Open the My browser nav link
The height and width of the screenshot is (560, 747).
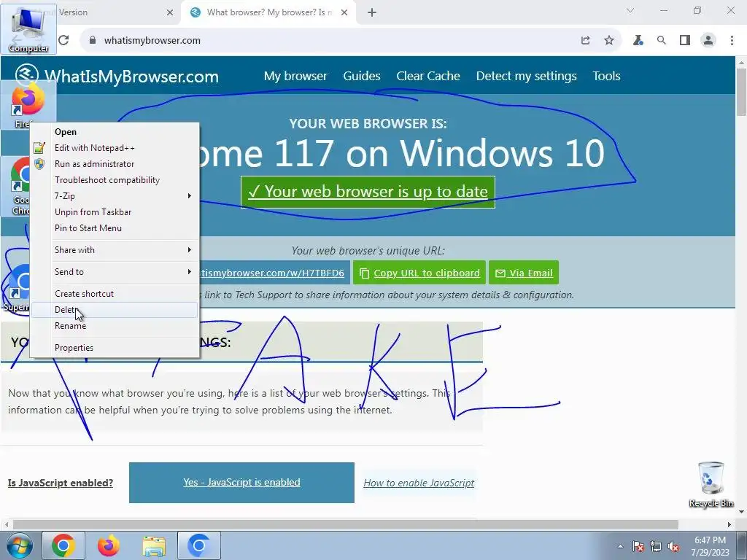(x=295, y=76)
